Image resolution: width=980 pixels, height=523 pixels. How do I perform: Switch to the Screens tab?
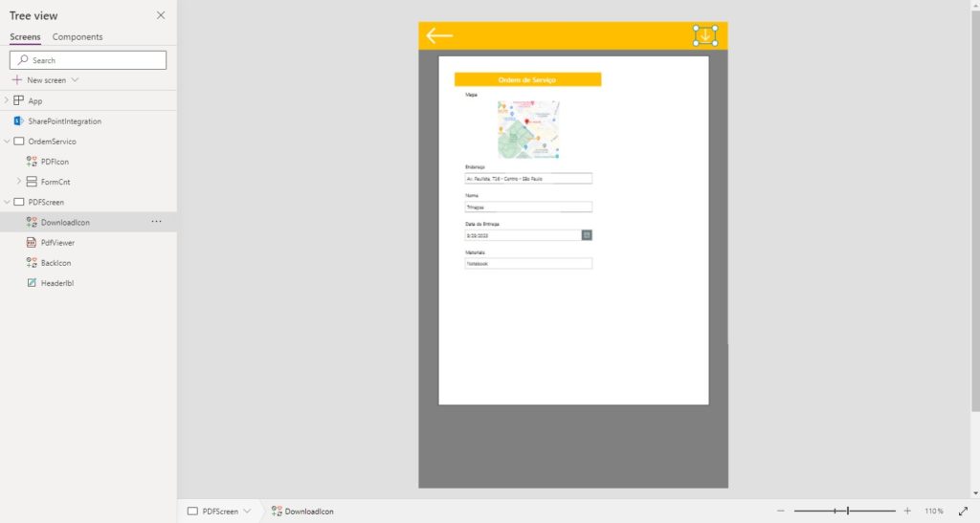coord(25,37)
